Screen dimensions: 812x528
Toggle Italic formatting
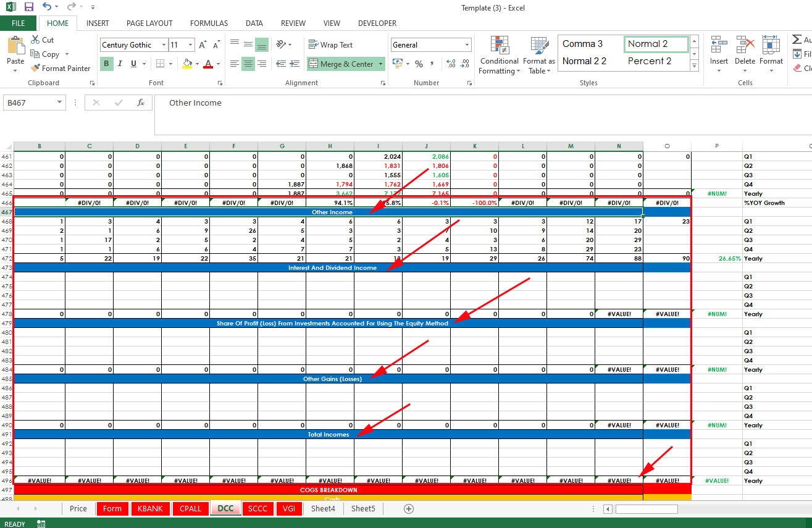[120, 64]
